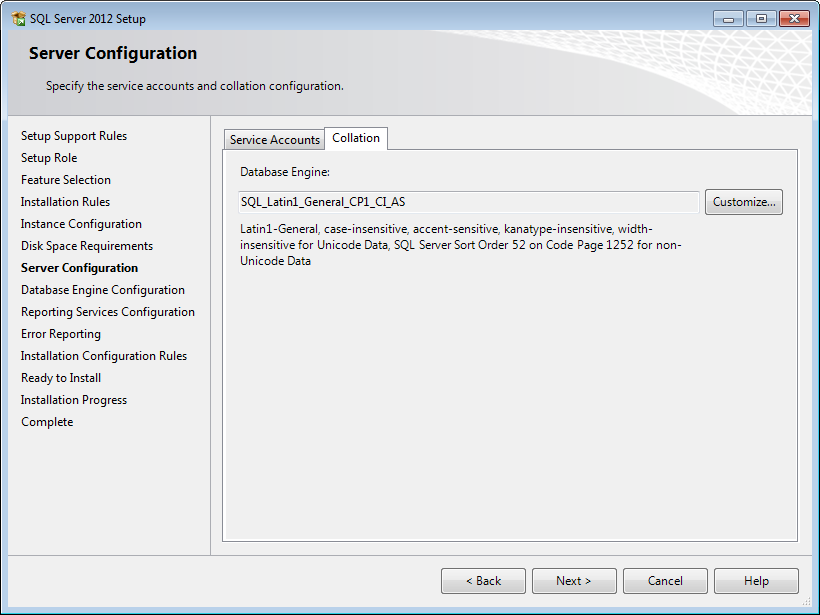Image resolution: width=820 pixels, height=615 pixels.
Task: Select the Instance Configuration step
Action: (81, 224)
